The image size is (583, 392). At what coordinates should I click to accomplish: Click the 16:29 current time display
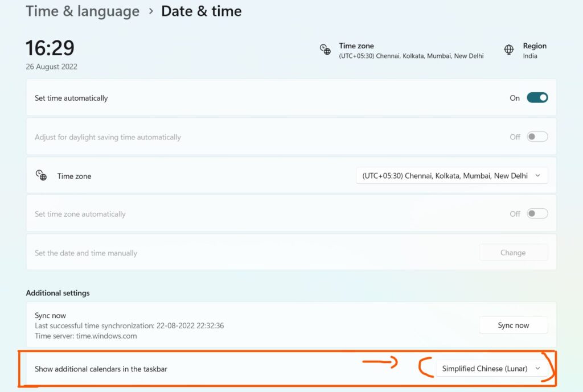coord(50,48)
